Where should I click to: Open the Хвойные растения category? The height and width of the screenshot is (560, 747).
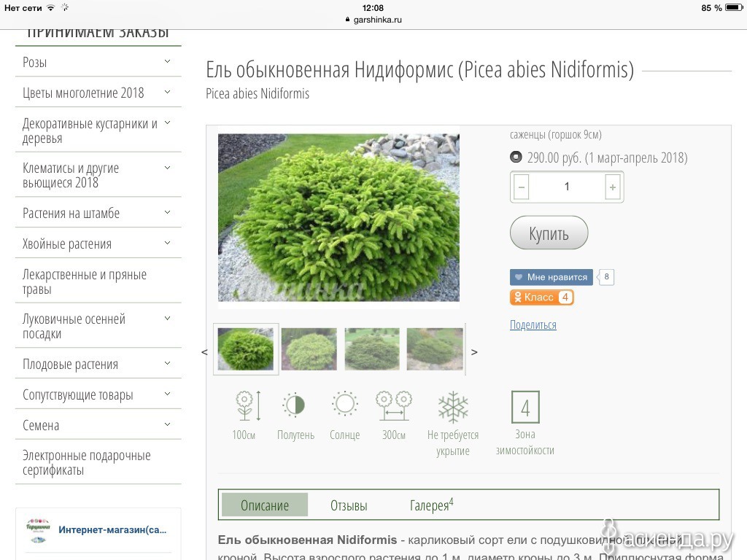(66, 244)
